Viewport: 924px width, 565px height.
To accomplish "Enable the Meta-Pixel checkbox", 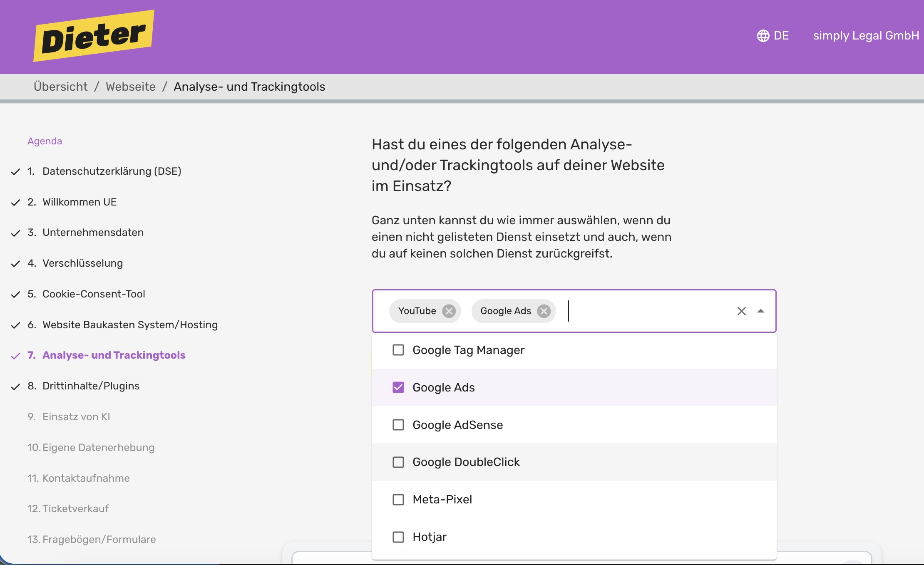I will (x=398, y=499).
